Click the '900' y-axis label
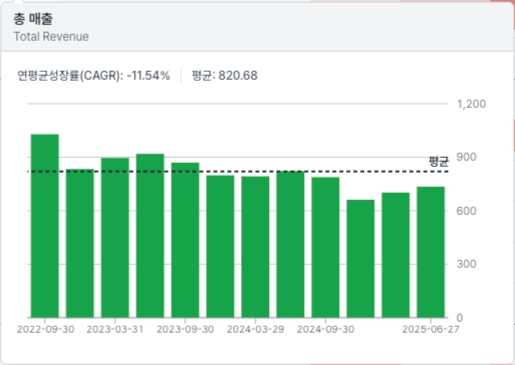The width and height of the screenshot is (515, 365). point(466,157)
